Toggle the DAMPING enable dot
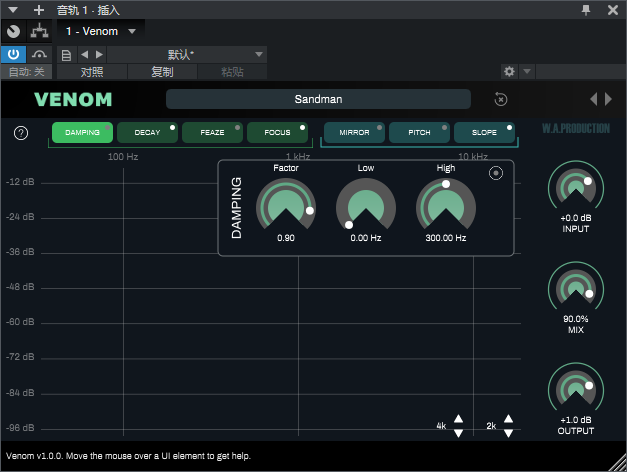This screenshot has height=472, width=627. [x=108, y=128]
